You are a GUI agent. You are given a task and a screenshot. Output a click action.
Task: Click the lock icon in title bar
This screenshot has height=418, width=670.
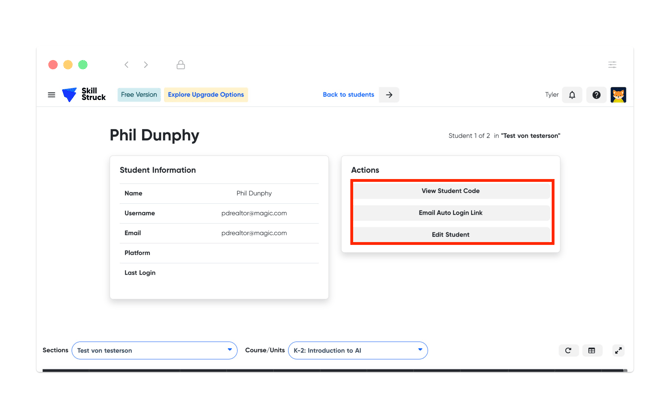pos(181,65)
